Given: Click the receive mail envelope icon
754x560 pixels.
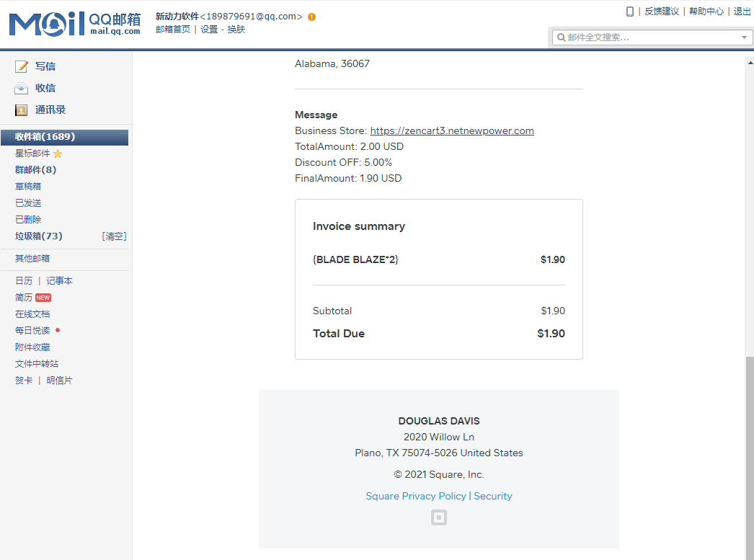Looking at the screenshot, I should click(x=22, y=88).
